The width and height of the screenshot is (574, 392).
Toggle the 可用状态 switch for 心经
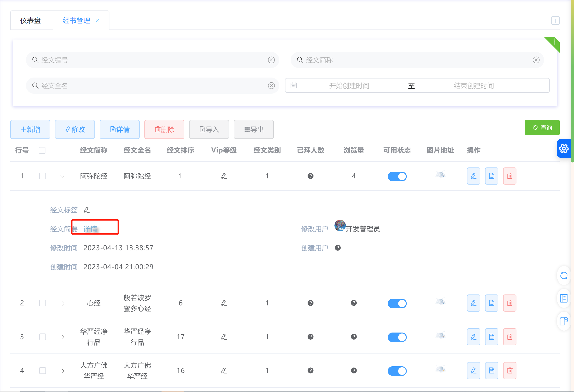[x=397, y=303]
